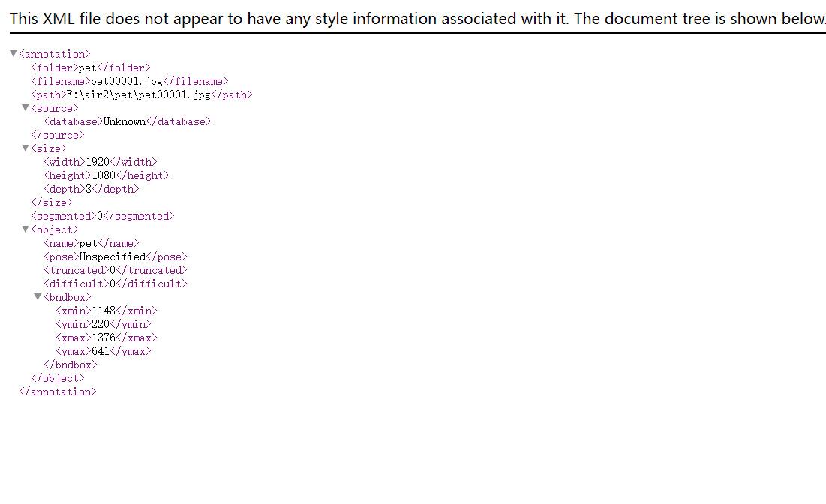826x504 pixels.
Task: Click the name pet element
Action: pyautogui.click(x=91, y=243)
